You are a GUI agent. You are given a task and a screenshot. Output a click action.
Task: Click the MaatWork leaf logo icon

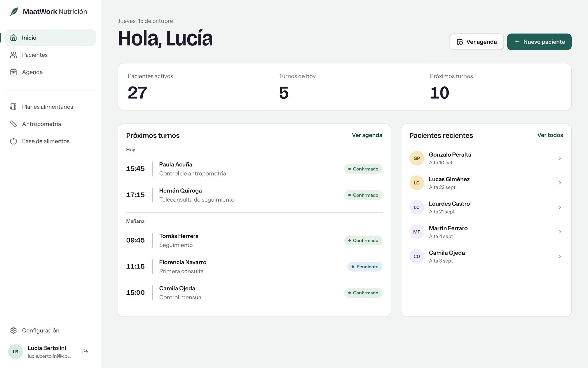click(14, 12)
